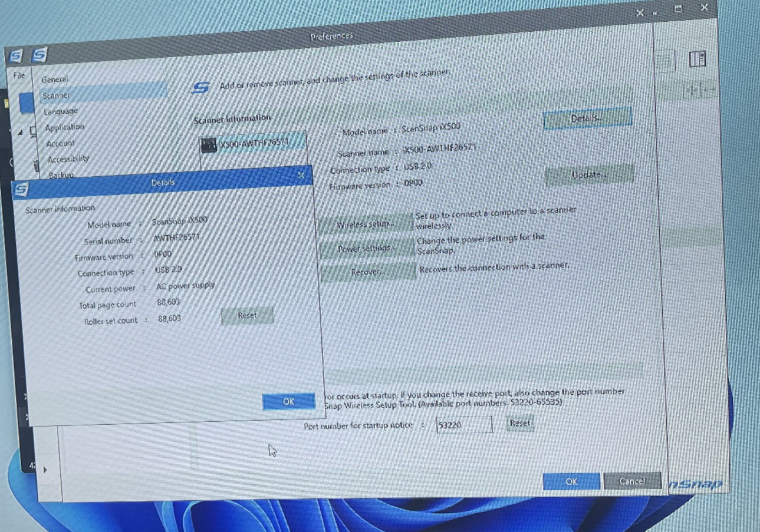Click the ScanSnap icon in the Details title bar
Viewport: 760px width, 532px height.
(21, 189)
